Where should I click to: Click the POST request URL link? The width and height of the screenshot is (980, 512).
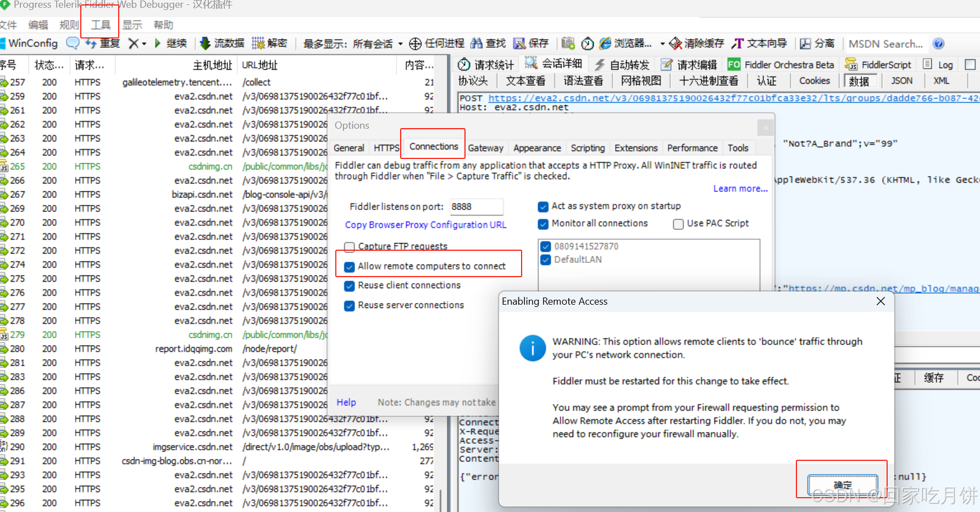pyautogui.click(x=734, y=98)
